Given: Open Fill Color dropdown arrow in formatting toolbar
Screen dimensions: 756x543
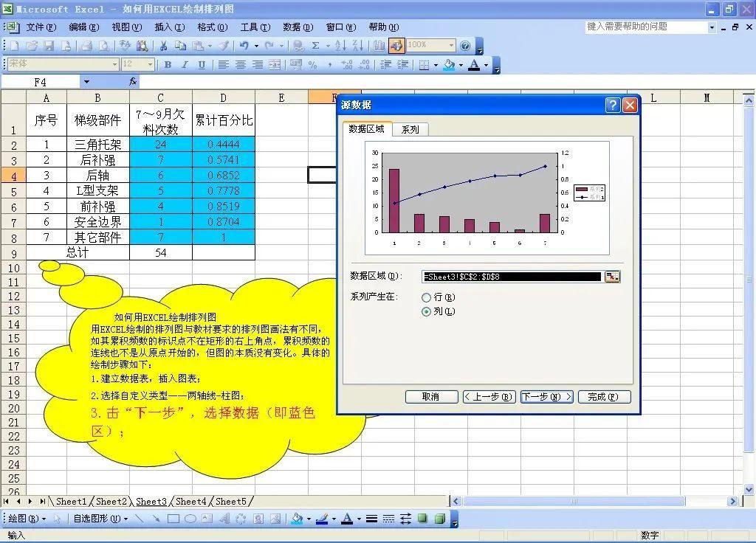Looking at the screenshot, I should pyautogui.click(x=461, y=65).
